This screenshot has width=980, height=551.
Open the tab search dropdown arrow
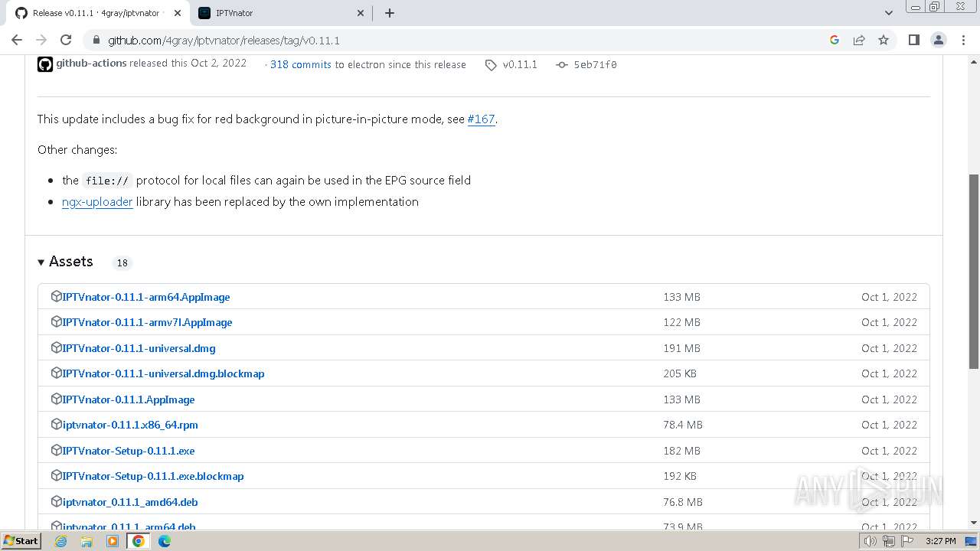pos(889,13)
